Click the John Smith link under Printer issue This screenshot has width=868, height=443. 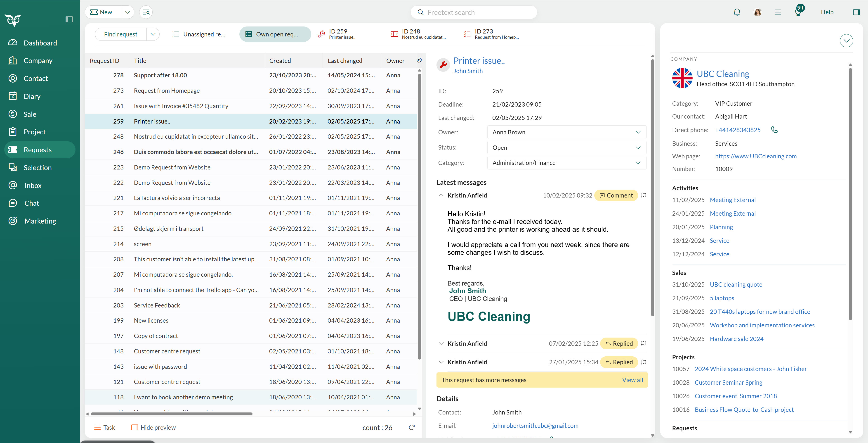tap(468, 71)
